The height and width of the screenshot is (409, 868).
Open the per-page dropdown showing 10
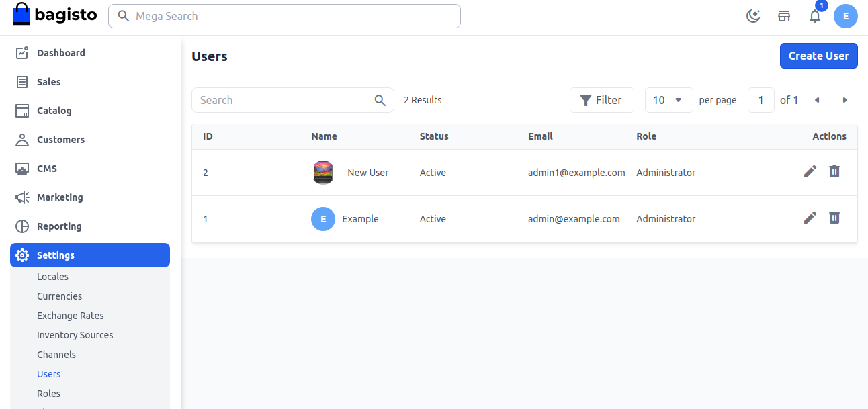[668, 99]
